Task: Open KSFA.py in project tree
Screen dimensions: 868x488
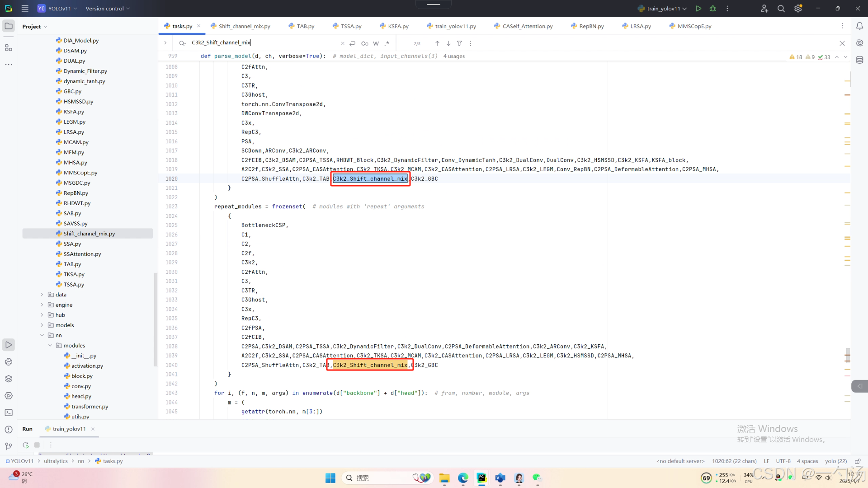Action: tap(74, 112)
